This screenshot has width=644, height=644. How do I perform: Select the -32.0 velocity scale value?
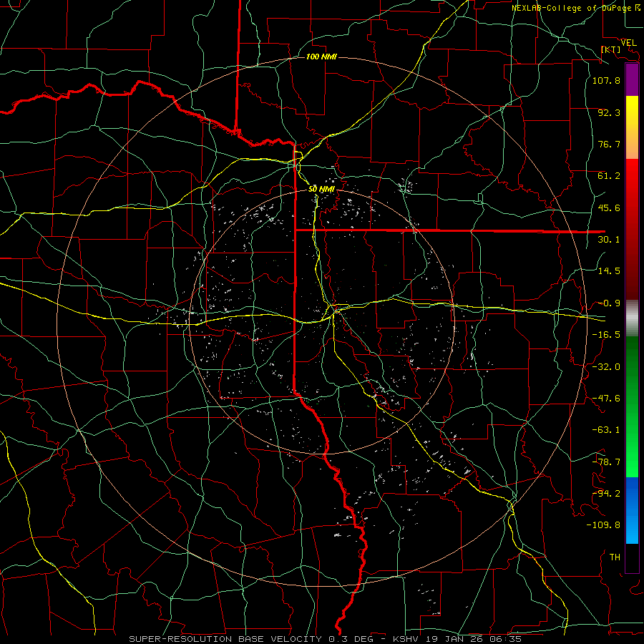(x=606, y=367)
